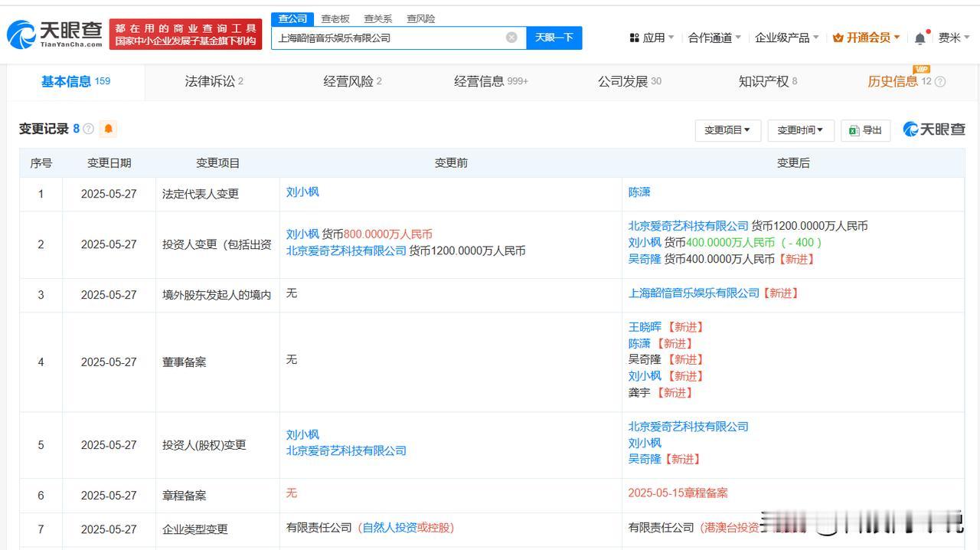Open the 变更时间 filter dropdown
The height and width of the screenshot is (550, 980).
800,130
